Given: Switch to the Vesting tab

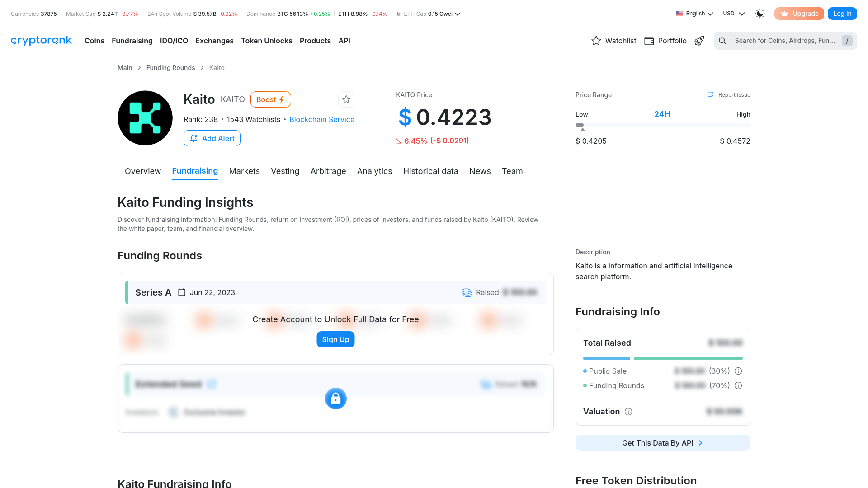Looking at the screenshot, I should (x=285, y=171).
